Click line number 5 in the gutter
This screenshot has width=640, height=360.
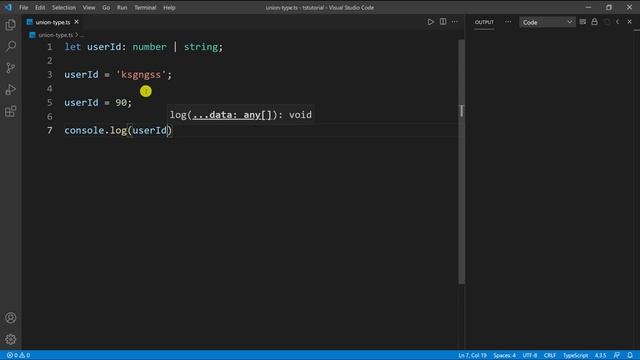(50, 102)
